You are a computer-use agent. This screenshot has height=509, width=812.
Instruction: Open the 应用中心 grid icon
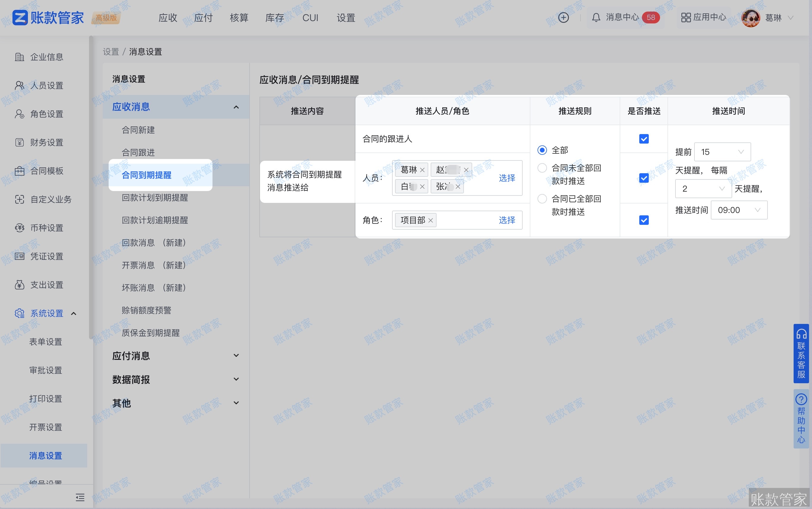tap(686, 18)
